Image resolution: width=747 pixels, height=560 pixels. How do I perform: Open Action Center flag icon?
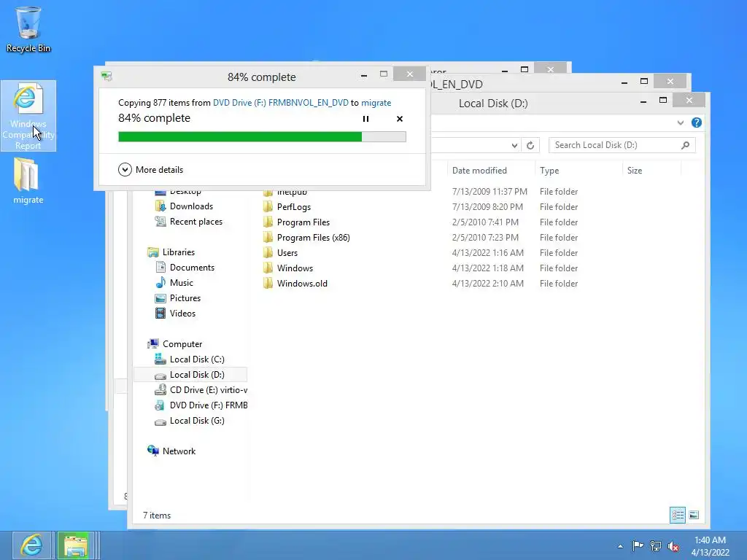(x=638, y=545)
